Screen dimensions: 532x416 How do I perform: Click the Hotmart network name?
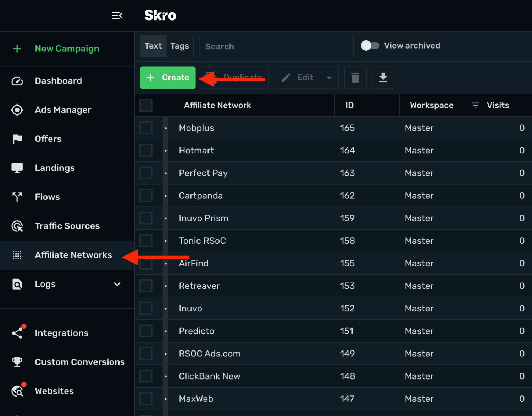pos(196,151)
